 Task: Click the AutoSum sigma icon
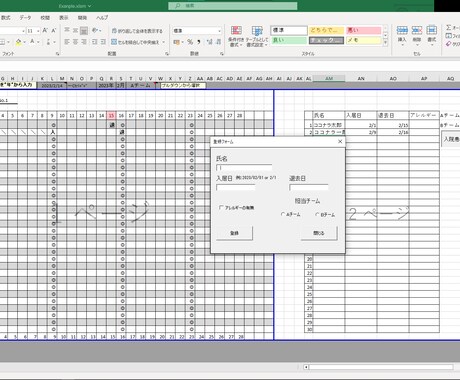point(449,27)
